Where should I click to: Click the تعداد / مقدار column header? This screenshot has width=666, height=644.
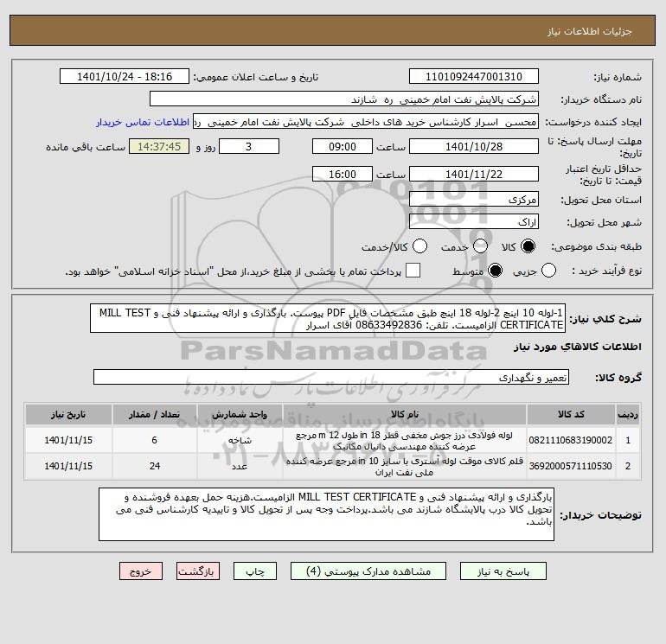pos(155,414)
